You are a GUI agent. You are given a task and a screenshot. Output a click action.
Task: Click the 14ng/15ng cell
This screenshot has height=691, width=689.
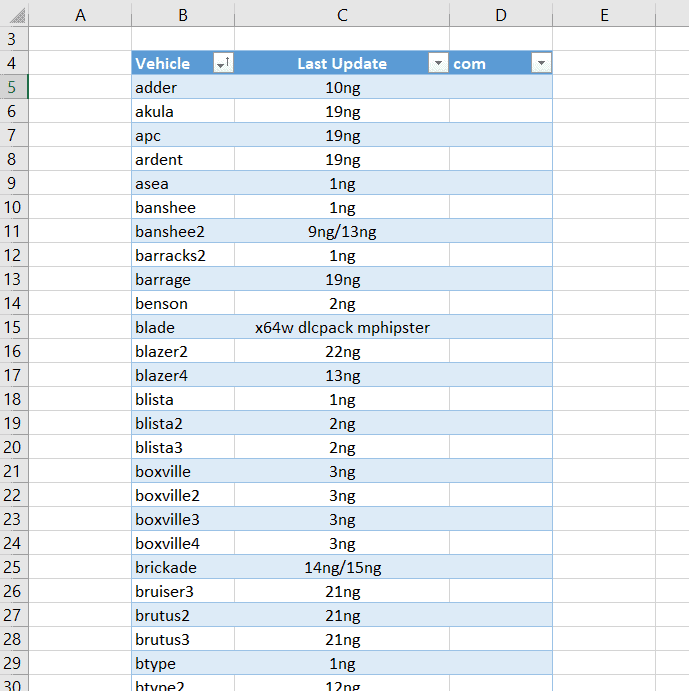point(342,567)
